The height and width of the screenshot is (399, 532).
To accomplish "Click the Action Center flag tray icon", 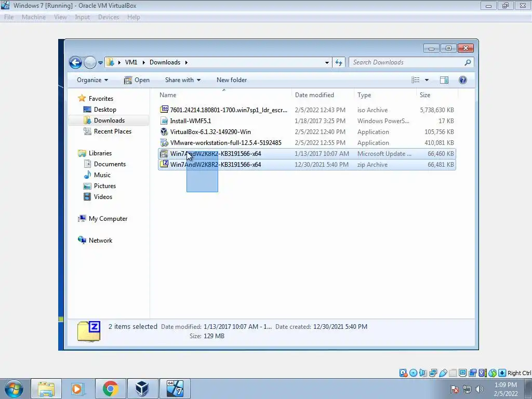I will tap(455, 389).
